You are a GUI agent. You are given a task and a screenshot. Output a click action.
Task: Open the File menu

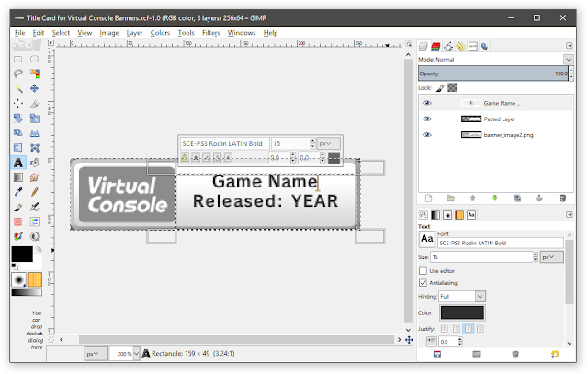pos(19,33)
